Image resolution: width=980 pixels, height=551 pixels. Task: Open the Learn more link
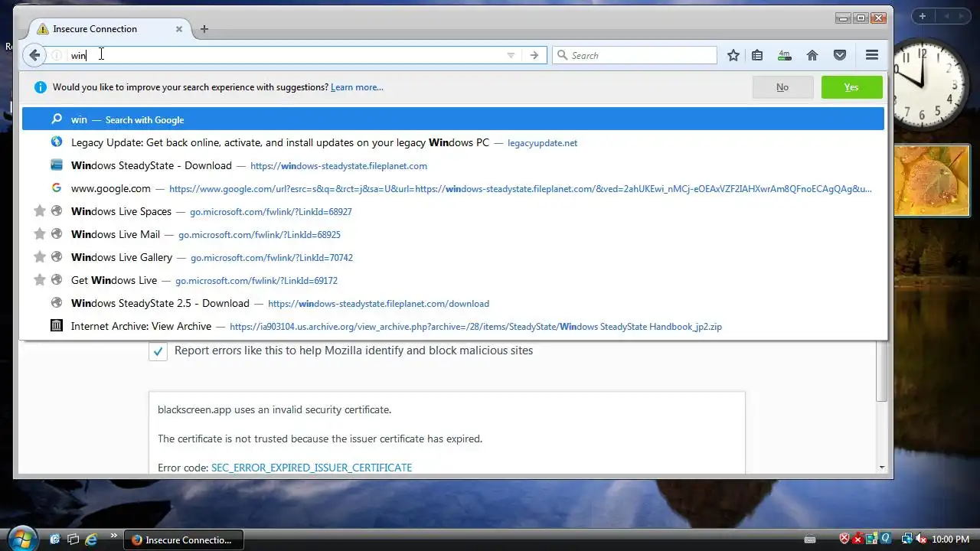pos(357,87)
